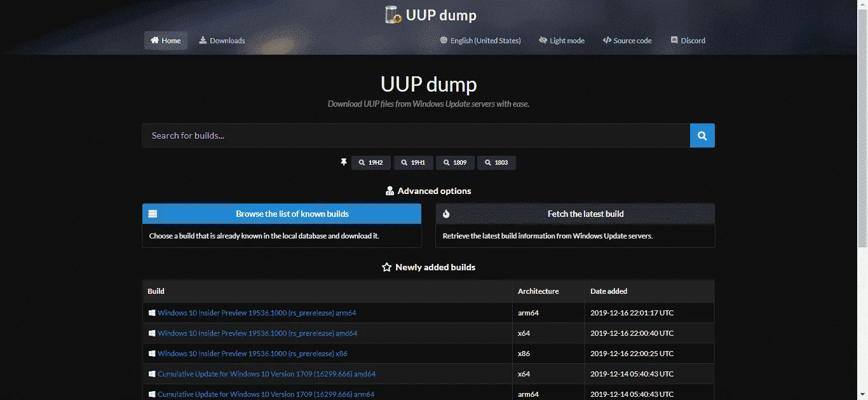
Task: Open the Home tab
Action: (166, 41)
